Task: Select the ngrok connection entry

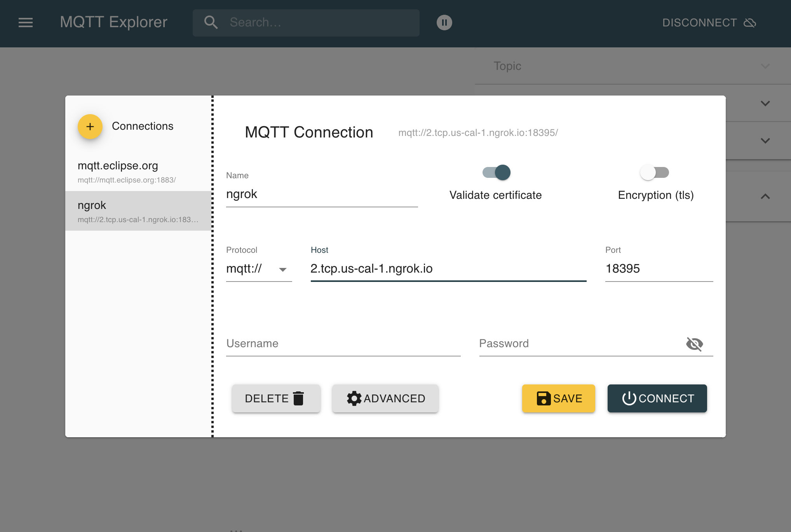Action: pyautogui.click(x=138, y=211)
